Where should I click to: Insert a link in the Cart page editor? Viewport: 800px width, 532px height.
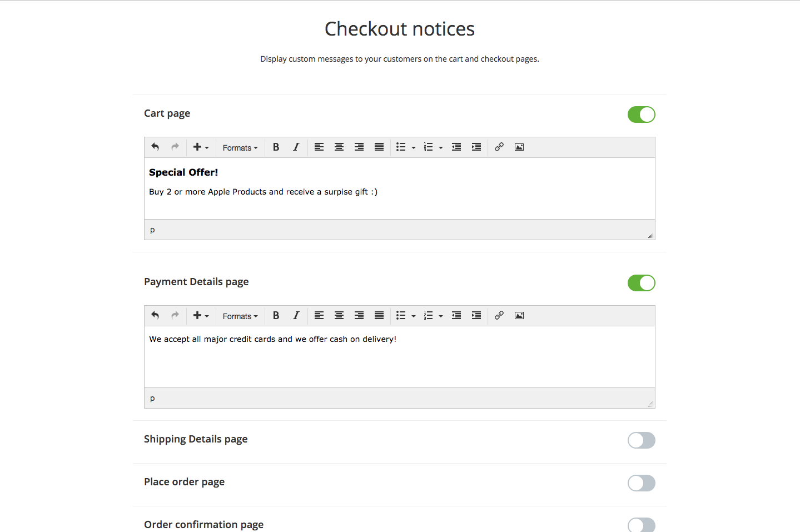pos(499,147)
